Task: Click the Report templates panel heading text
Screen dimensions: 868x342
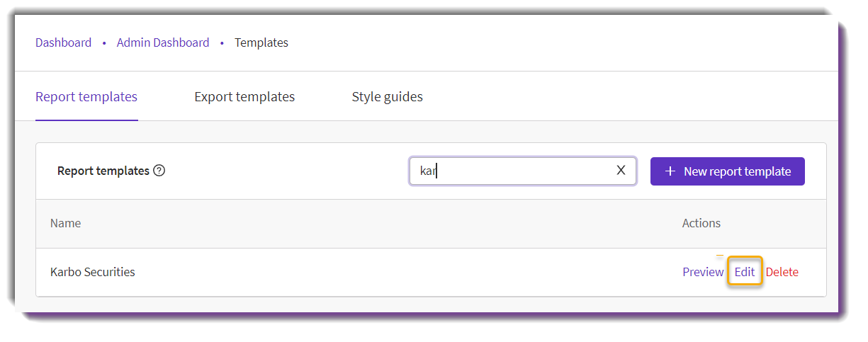Action: click(103, 171)
